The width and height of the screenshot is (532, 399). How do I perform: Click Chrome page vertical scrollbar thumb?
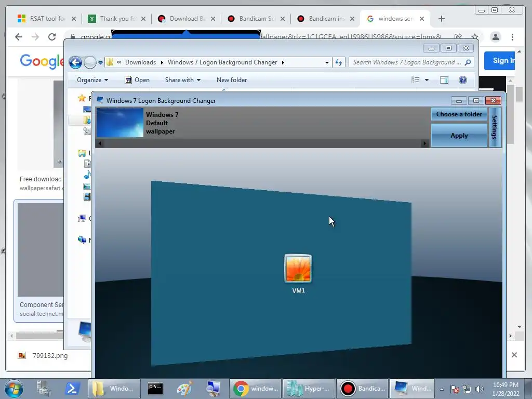pyautogui.click(x=519, y=95)
